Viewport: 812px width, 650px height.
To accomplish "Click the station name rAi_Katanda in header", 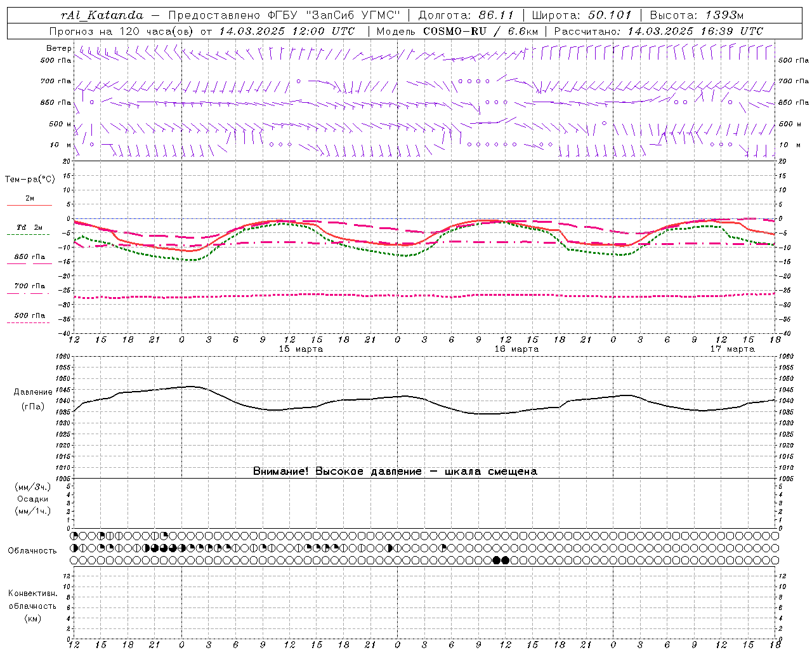I will [102, 15].
